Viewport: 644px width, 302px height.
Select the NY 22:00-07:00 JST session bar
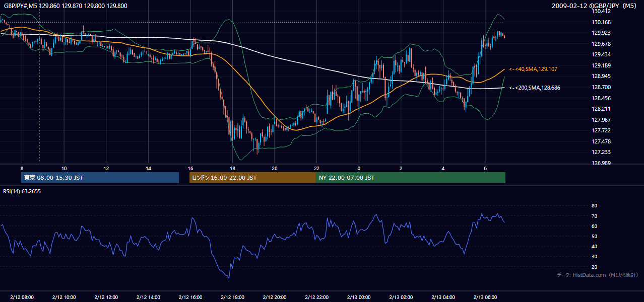tap(411, 178)
